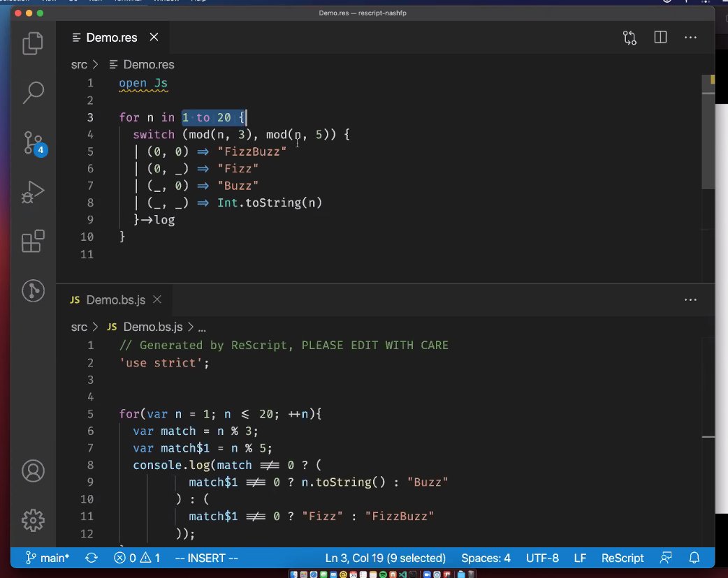Change end of line sequence LF
The height and width of the screenshot is (578, 728).
click(x=580, y=558)
